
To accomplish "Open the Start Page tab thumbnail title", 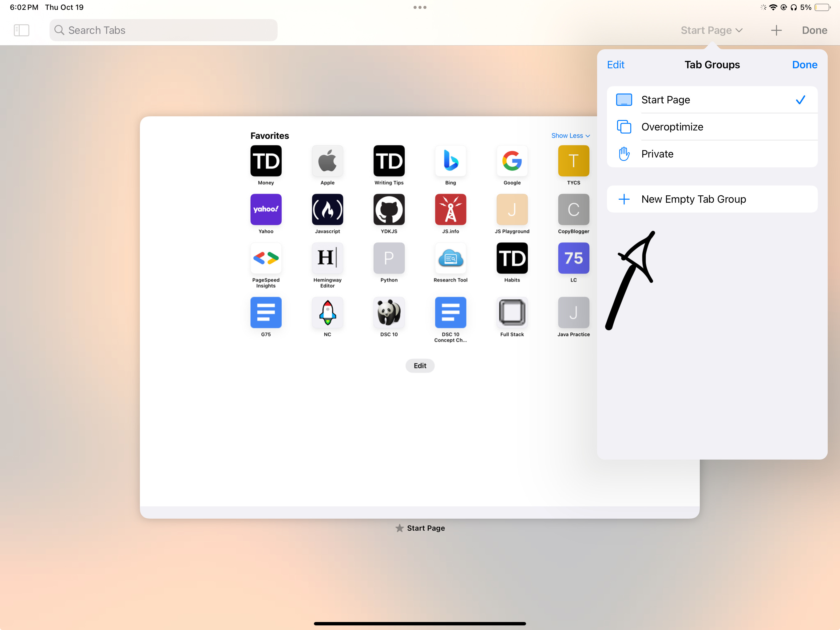I will coord(420,528).
